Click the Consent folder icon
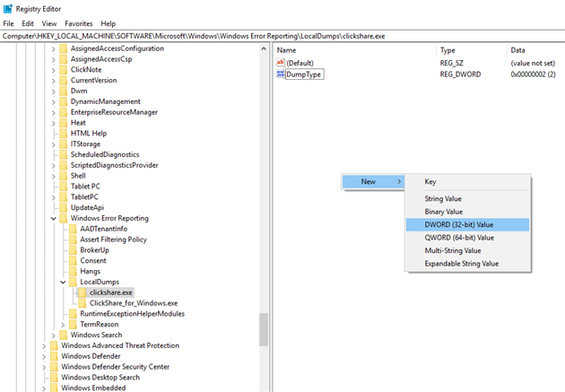 coord(73,260)
